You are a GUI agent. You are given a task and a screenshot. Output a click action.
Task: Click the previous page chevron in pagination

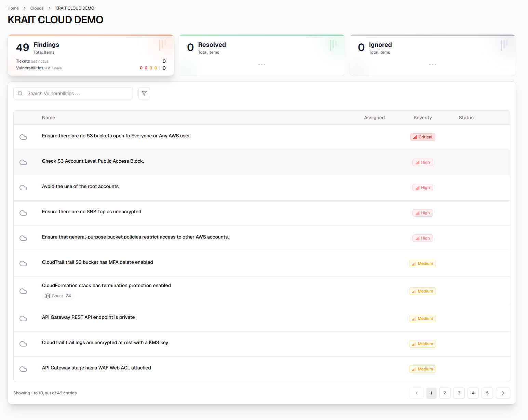pyautogui.click(x=416, y=393)
